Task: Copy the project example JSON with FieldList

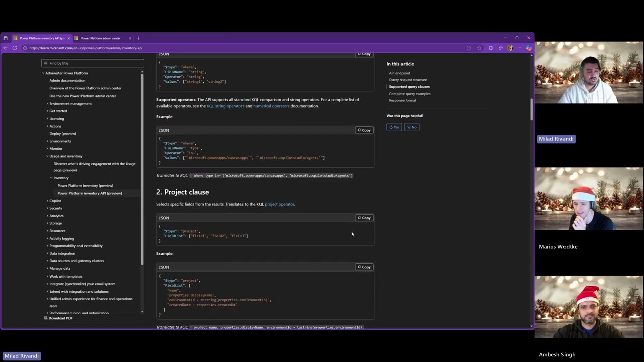Action: coord(364,267)
